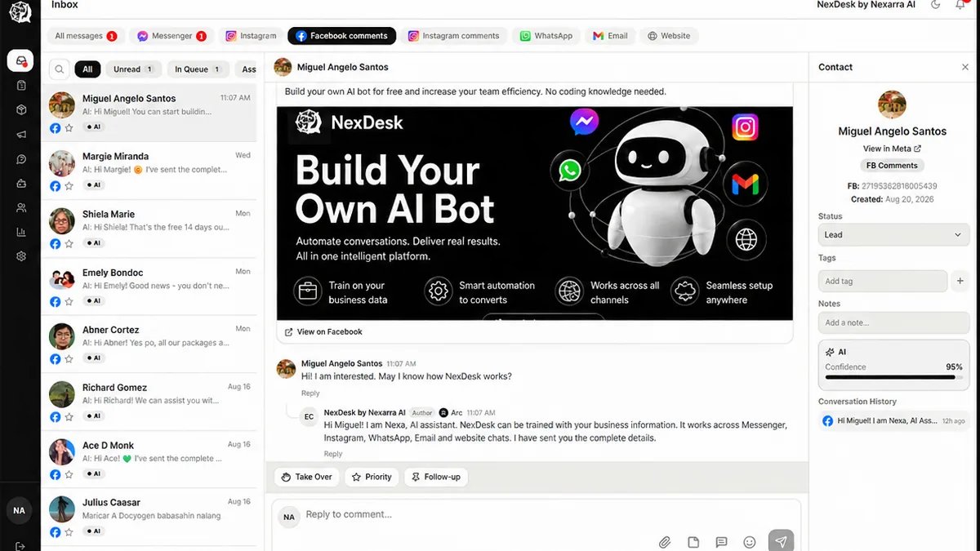Open the Shiela Marie conversation
980x551 pixels.
click(x=149, y=228)
